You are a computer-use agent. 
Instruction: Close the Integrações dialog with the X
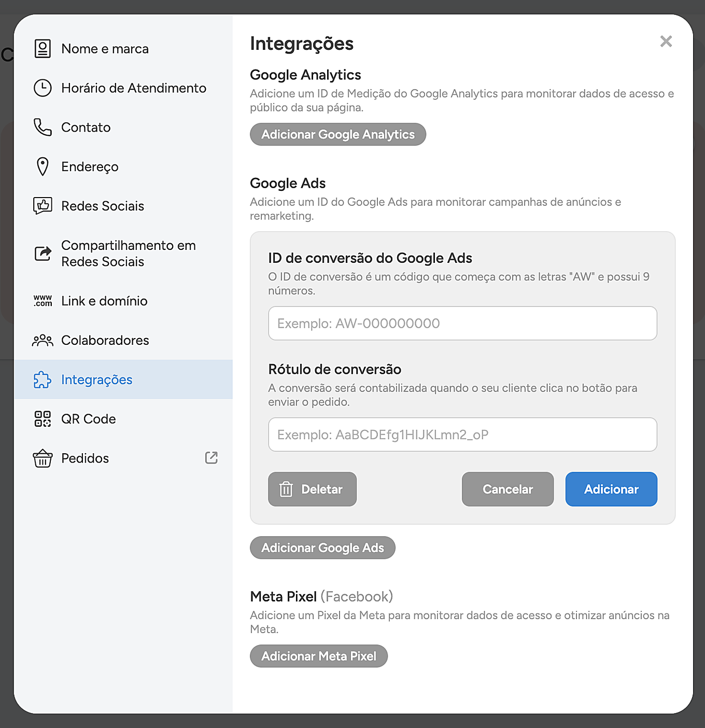[x=666, y=41]
